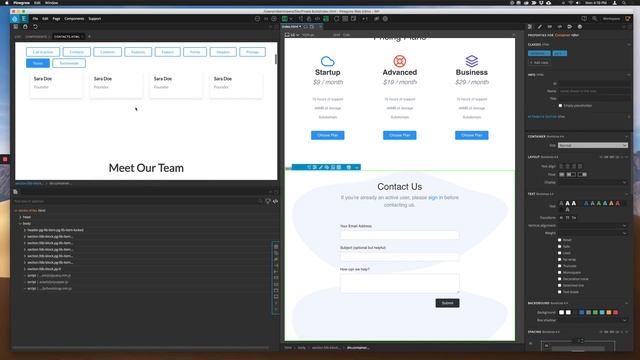Choose the red background color swatch
This screenshot has width=640, height=360.
tap(616, 312)
